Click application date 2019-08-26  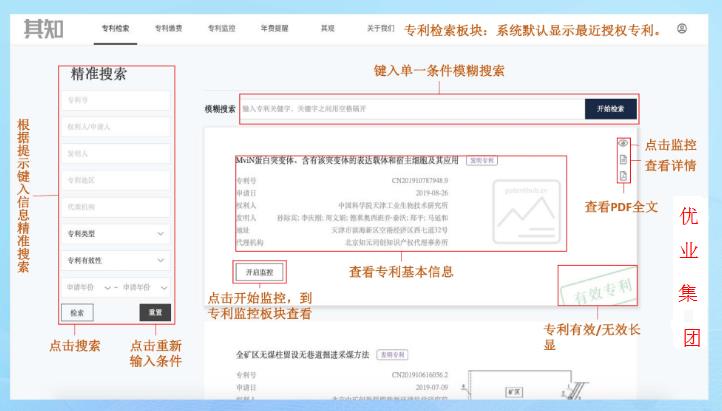coord(431,193)
